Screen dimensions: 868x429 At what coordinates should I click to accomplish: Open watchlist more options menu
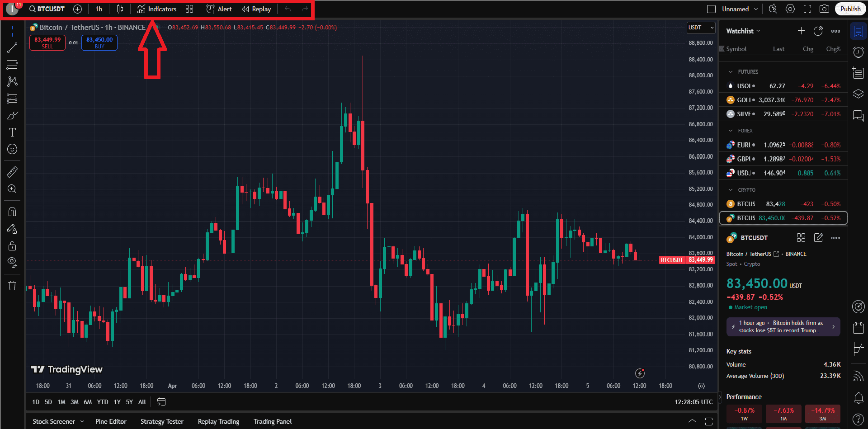point(835,31)
